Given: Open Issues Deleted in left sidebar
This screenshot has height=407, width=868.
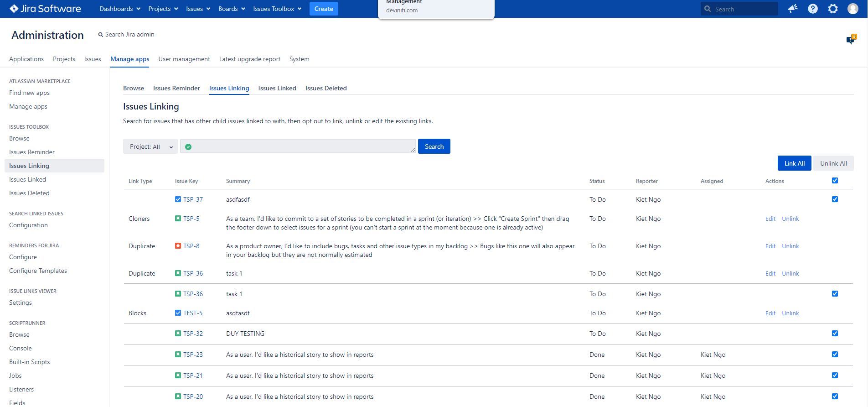Looking at the screenshot, I should pyautogui.click(x=29, y=193).
